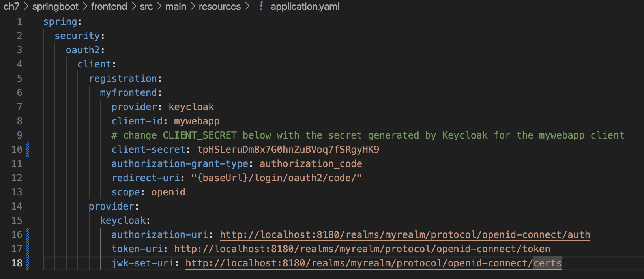Click the 'registration' key
The width and height of the screenshot is (644, 279).
[x=123, y=79]
